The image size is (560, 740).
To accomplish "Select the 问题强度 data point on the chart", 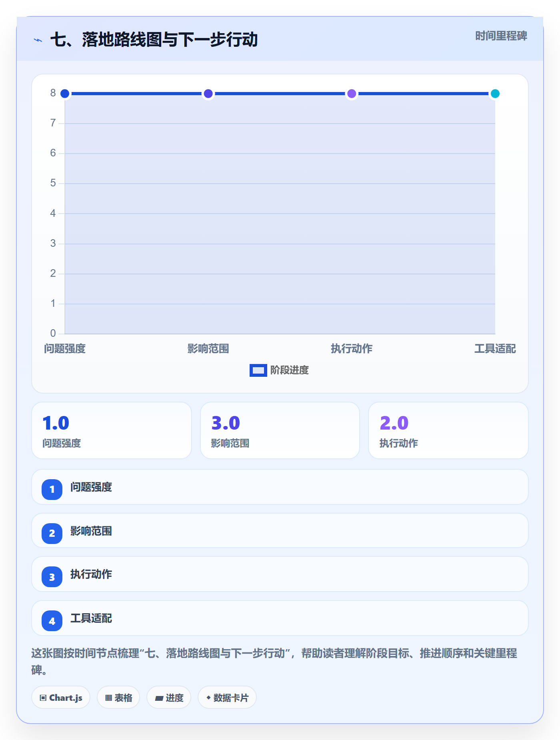I will point(65,94).
